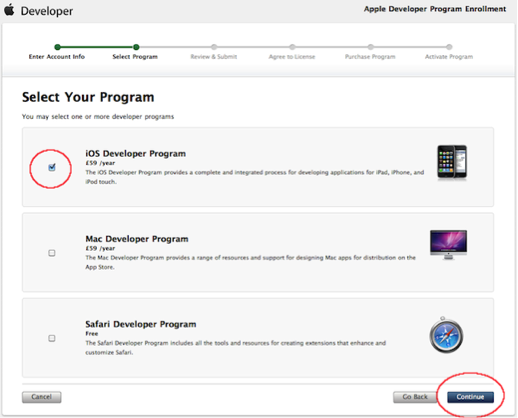Click the Apple logo in the header

(x=9, y=10)
